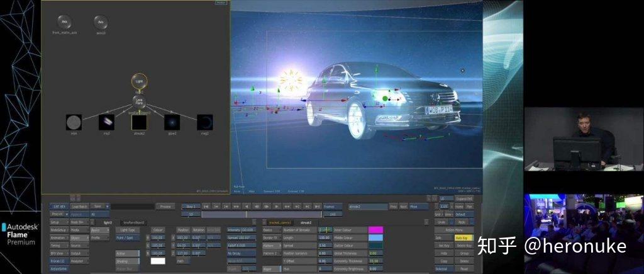The width and height of the screenshot is (644, 274).
Task: Toggle the Auto Key button
Action: [464, 238]
